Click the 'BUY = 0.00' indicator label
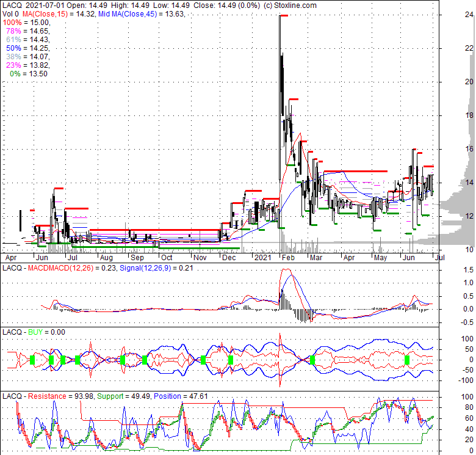 [x=46, y=332]
